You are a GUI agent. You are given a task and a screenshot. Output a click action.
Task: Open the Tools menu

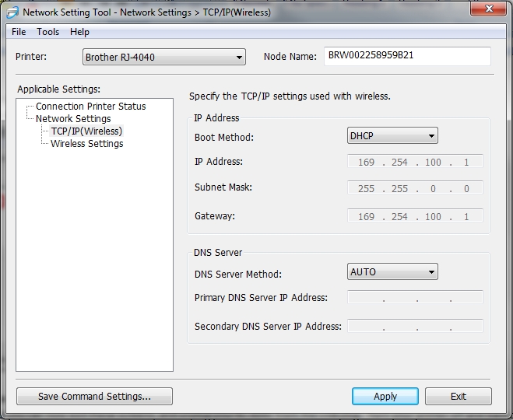[x=47, y=32]
